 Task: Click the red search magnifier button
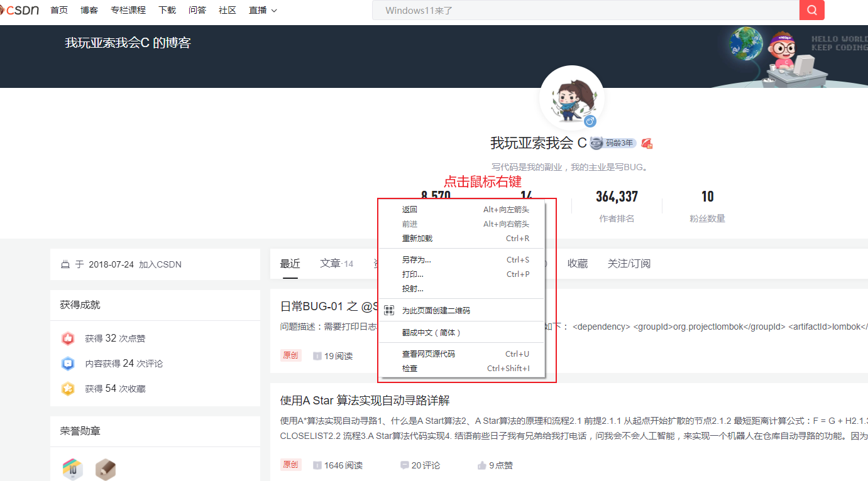click(x=812, y=10)
